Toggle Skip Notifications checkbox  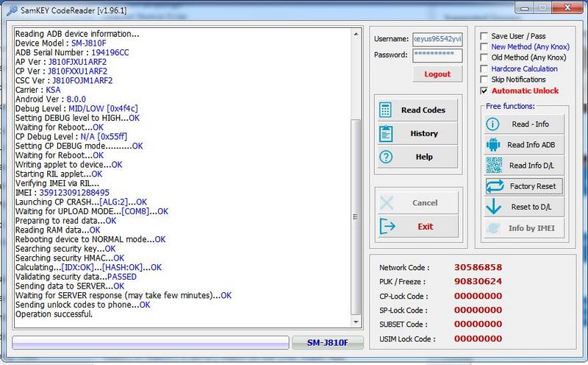tap(484, 79)
